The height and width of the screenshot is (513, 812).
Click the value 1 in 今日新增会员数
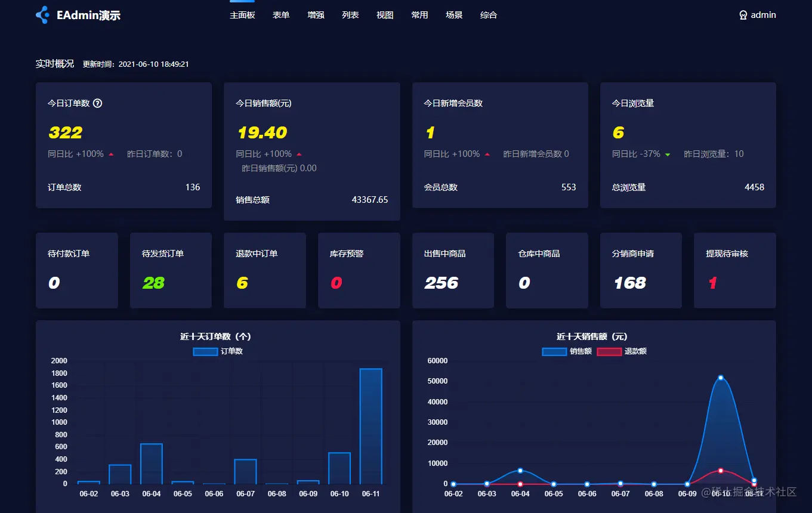pos(430,132)
